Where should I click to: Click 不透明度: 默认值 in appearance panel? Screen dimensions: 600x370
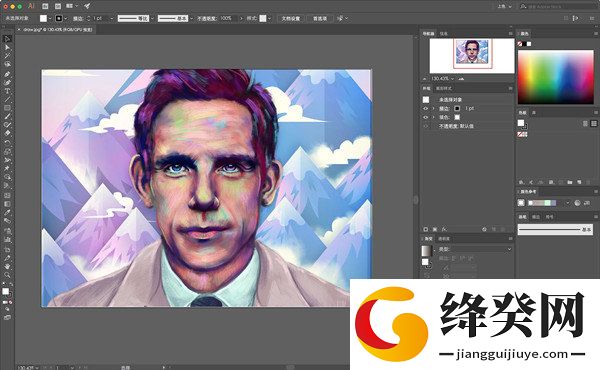point(456,126)
